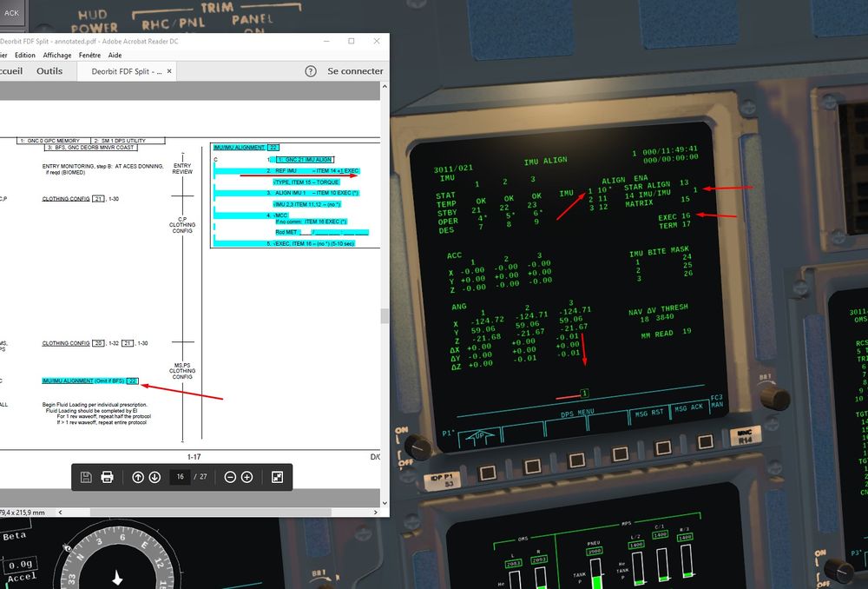This screenshot has width=868, height=589.
Task: Switch to the Outils tab
Action: click(x=49, y=71)
